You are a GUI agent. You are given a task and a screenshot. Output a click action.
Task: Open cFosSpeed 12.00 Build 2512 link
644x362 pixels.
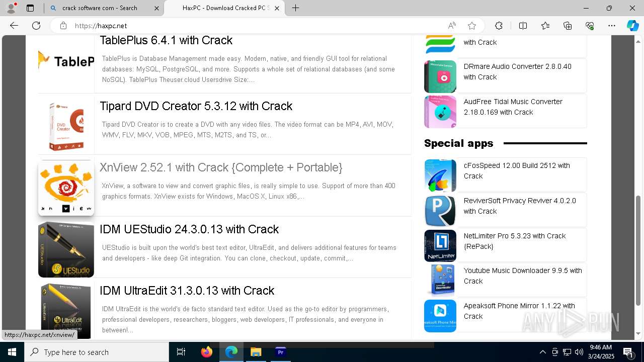point(517,171)
